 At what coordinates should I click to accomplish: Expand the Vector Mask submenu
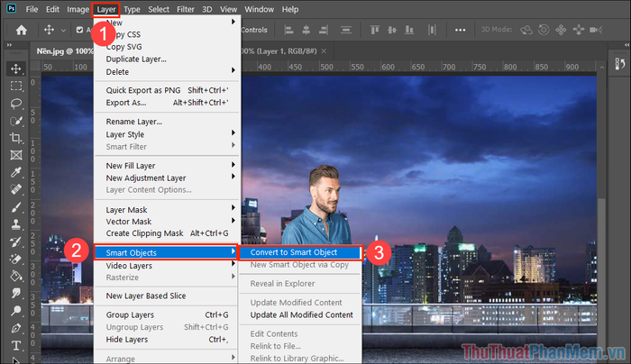pos(233,221)
